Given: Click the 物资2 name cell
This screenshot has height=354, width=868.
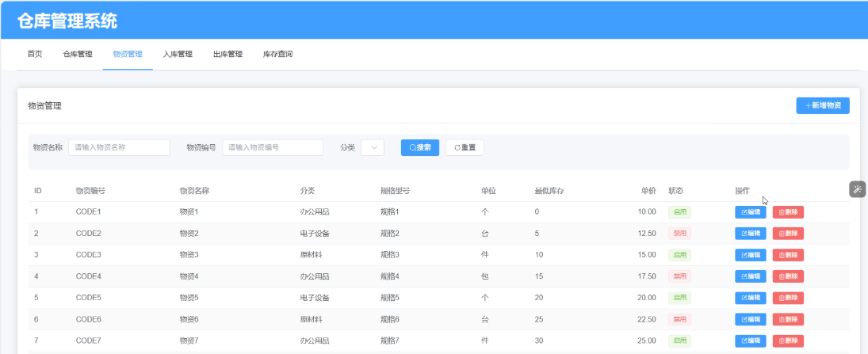Looking at the screenshot, I should 189,234.
